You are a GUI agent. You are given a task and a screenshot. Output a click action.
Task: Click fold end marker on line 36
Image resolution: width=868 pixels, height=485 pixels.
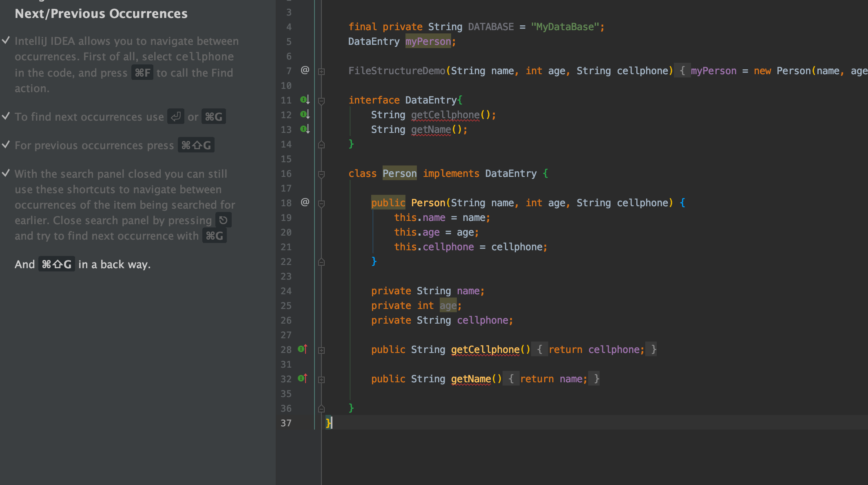click(x=321, y=408)
